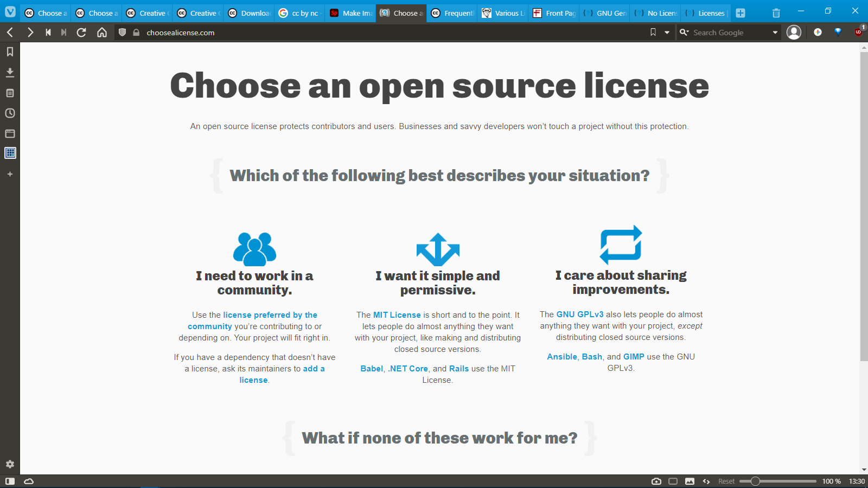Click the fast forward navigation button

[64, 33]
